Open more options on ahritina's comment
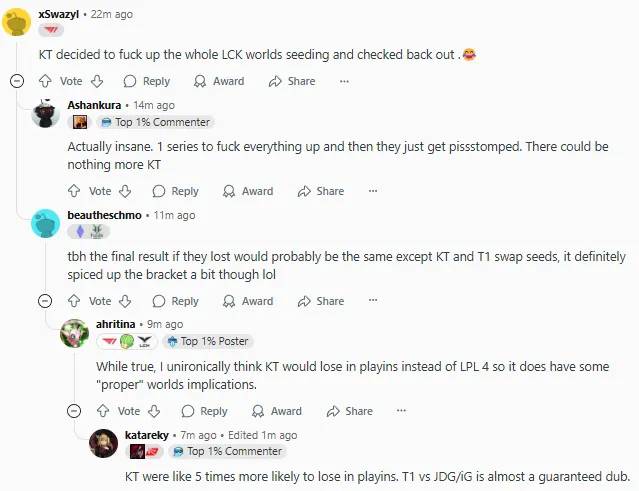This screenshot has width=639, height=491. (403, 411)
